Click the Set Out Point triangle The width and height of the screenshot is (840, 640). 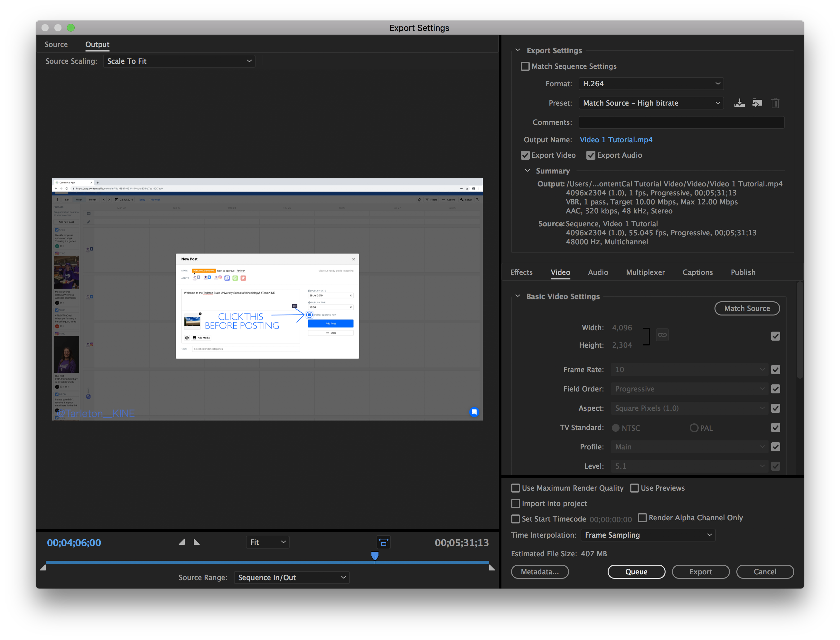196,542
